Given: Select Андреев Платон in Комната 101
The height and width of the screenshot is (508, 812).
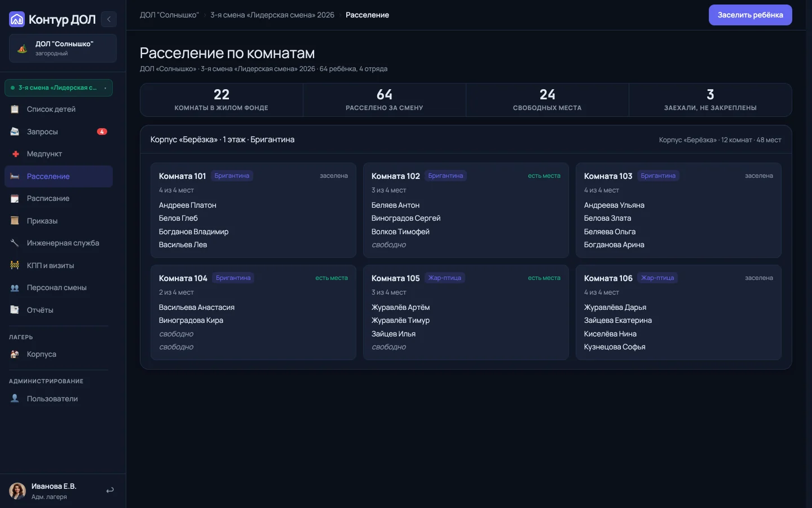Looking at the screenshot, I should tap(188, 205).
